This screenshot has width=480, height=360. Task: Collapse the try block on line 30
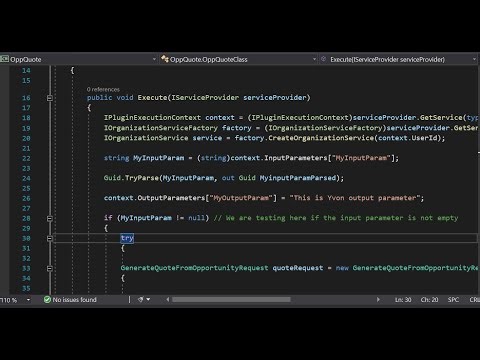(50, 238)
